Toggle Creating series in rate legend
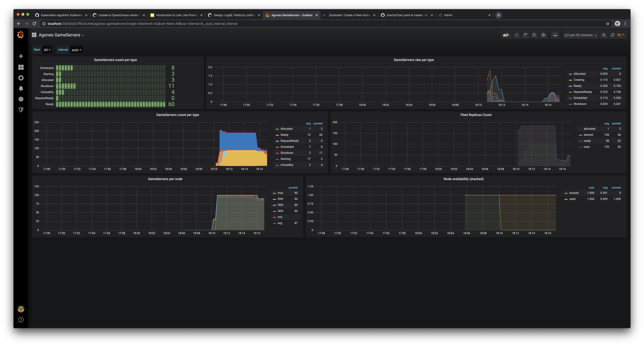This screenshot has height=346, width=644. [579, 80]
